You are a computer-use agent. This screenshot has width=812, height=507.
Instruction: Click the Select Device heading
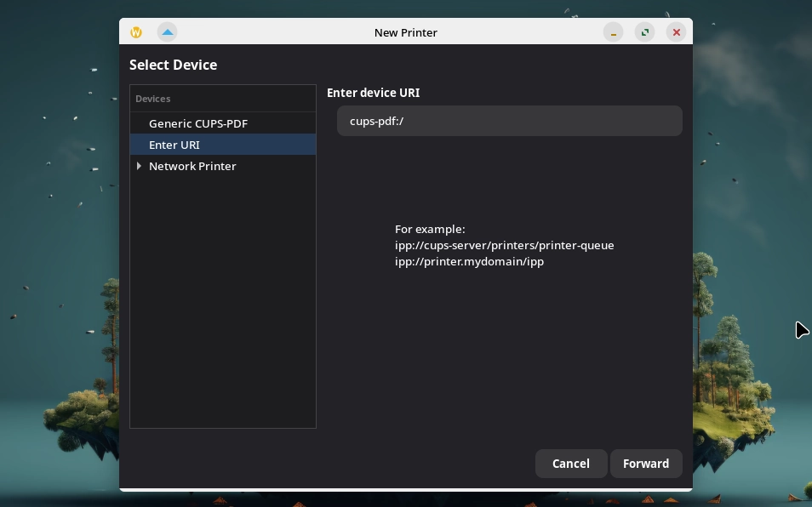pos(173,65)
